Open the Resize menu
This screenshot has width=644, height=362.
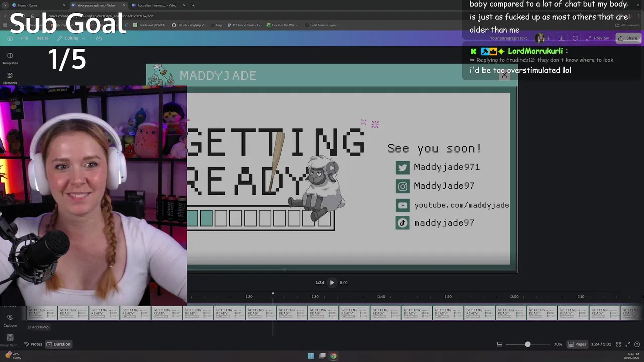point(42,38)
